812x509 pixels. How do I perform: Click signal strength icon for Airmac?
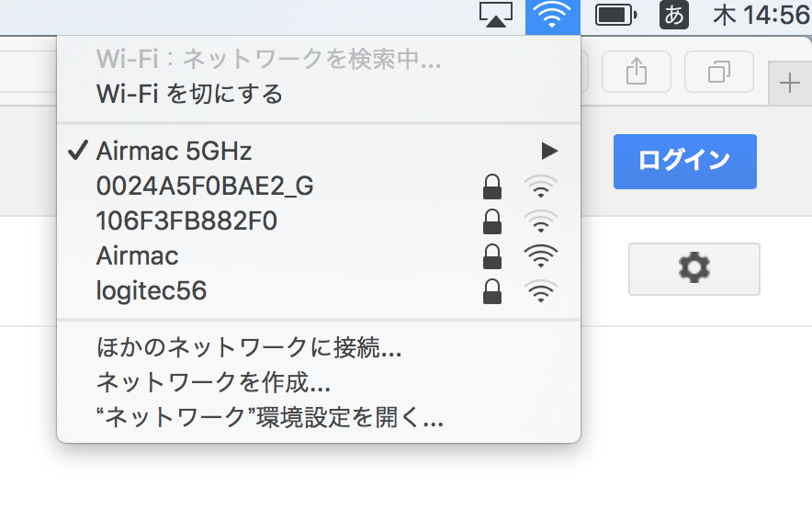click(x=541, y=256)
